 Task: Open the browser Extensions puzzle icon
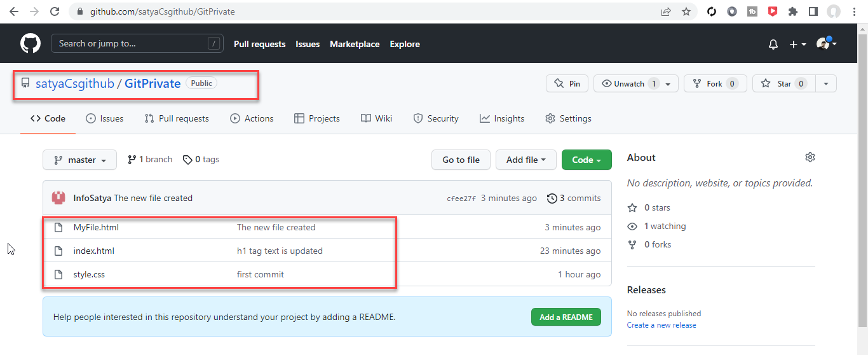792,11
